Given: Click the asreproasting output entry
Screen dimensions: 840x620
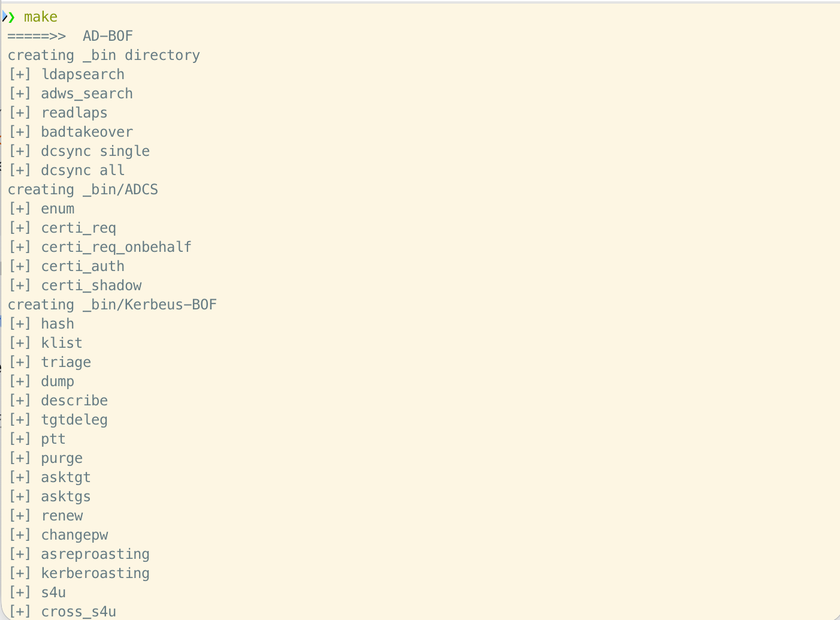Looking at the screenshot, I should point(95,554).
